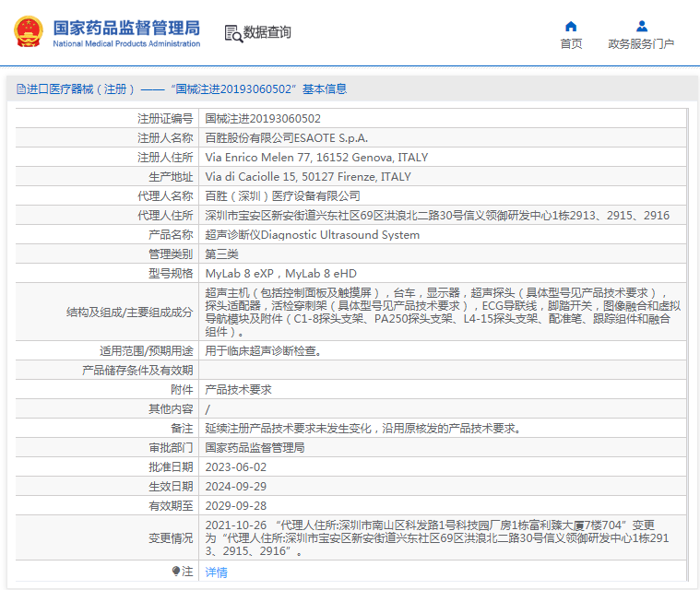Click the 备注 label
Viewport: 700px width, 590px height.
pos(182,429)
